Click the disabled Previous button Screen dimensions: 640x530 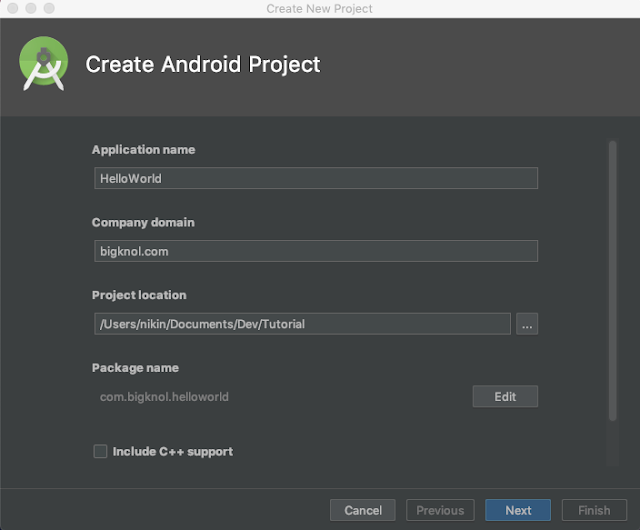tap(440, 510)
